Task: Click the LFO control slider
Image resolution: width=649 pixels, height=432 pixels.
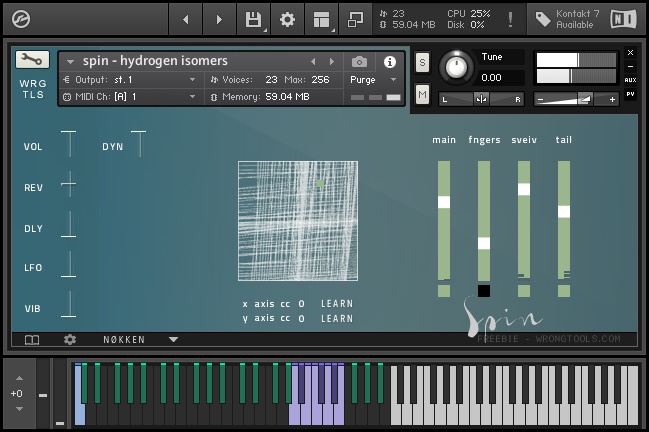Action: [69, 264]
